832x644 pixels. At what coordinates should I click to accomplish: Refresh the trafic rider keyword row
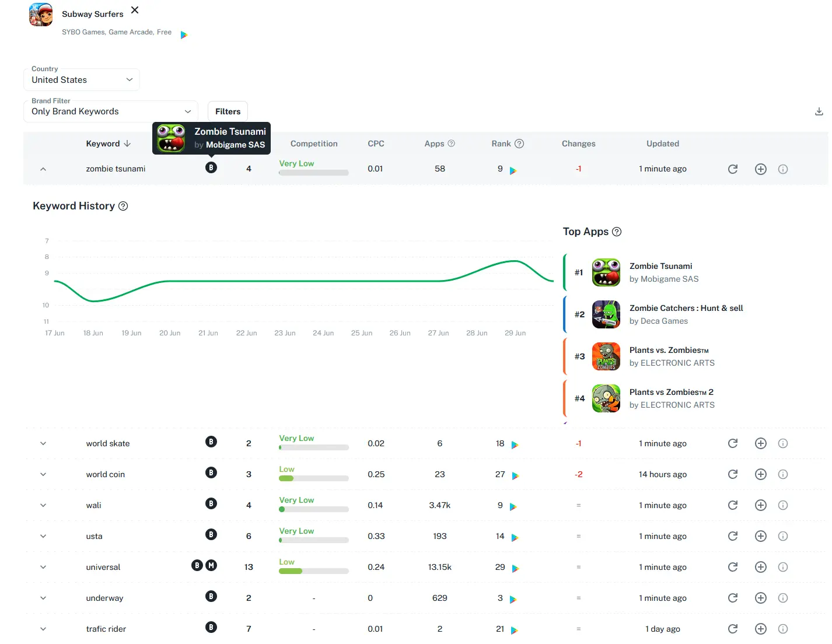(733, 629)
